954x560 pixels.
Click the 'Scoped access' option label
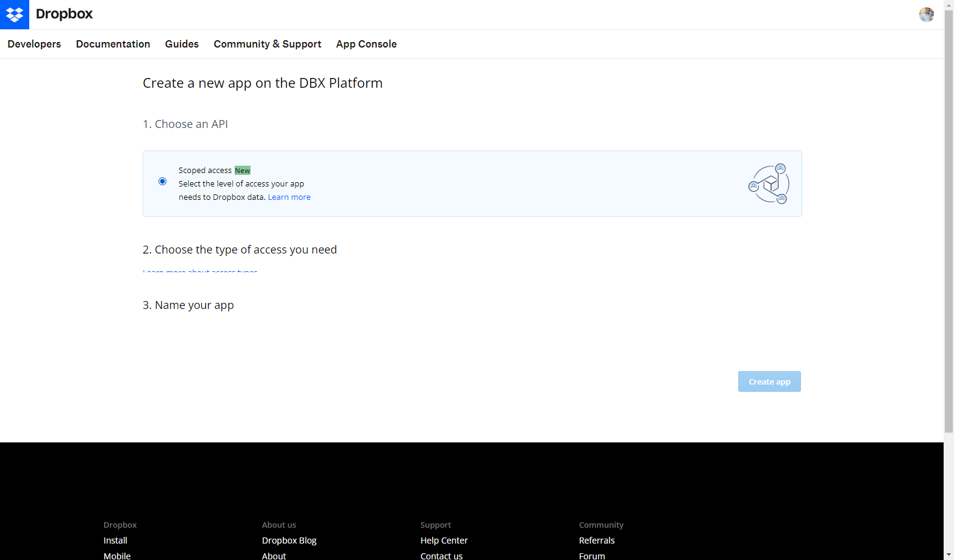[205, 171]
